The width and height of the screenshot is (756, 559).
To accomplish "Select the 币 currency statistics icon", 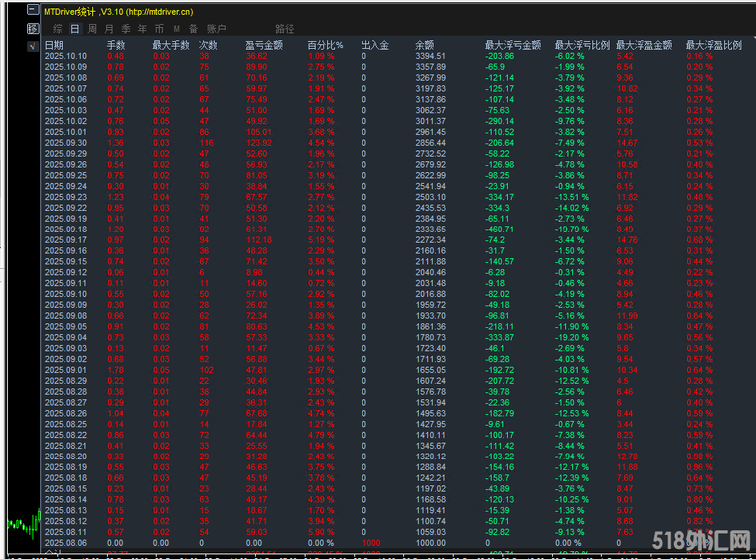I will (159, 28).
